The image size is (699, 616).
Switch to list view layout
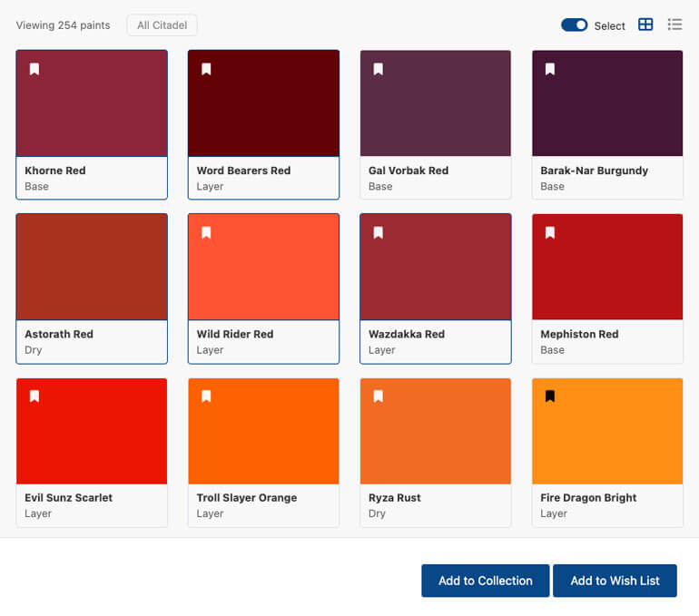tap(674, 24)
